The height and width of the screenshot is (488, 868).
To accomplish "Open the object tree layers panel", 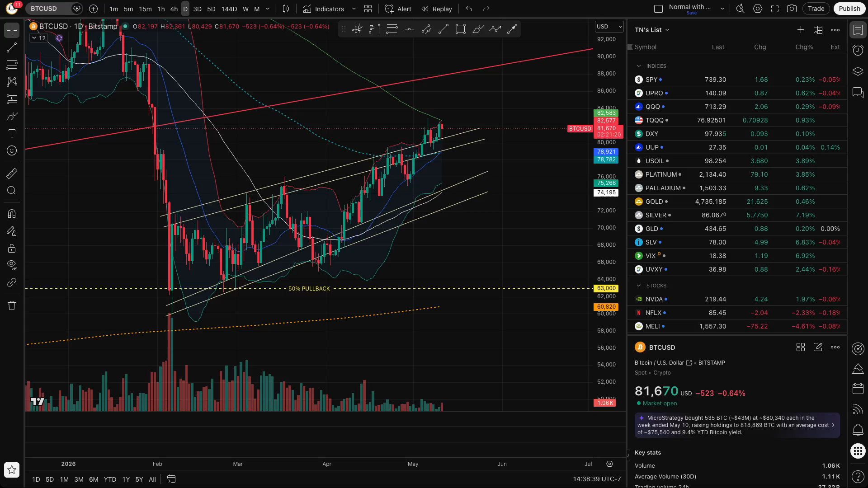I will (x=858, y=71).
